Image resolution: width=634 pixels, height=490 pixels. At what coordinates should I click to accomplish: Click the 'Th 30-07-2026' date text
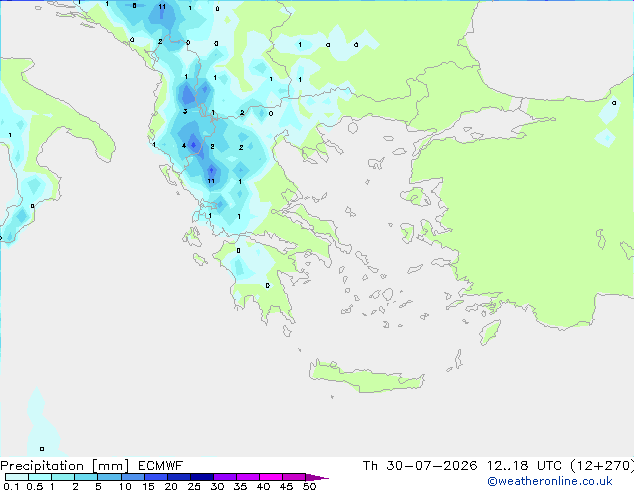click(420, 466)
